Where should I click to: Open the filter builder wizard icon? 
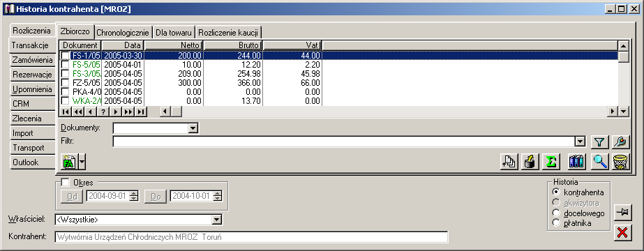point(621,142)
